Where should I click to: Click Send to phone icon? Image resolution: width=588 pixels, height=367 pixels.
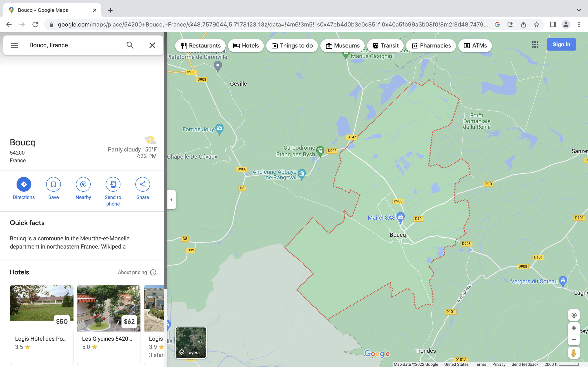[x=113, y=184]
